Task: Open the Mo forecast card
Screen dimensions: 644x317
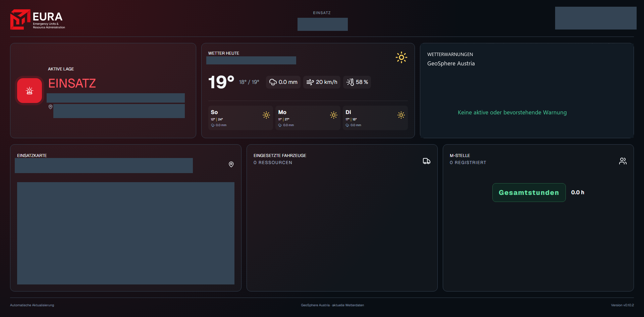Action: (x=308, y=118)
